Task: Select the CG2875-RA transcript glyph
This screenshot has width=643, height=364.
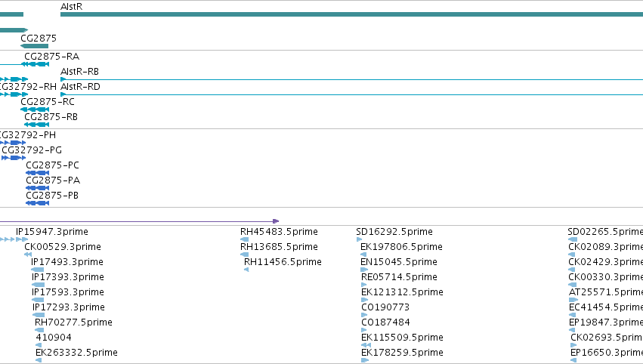Action: click(36, 64)
